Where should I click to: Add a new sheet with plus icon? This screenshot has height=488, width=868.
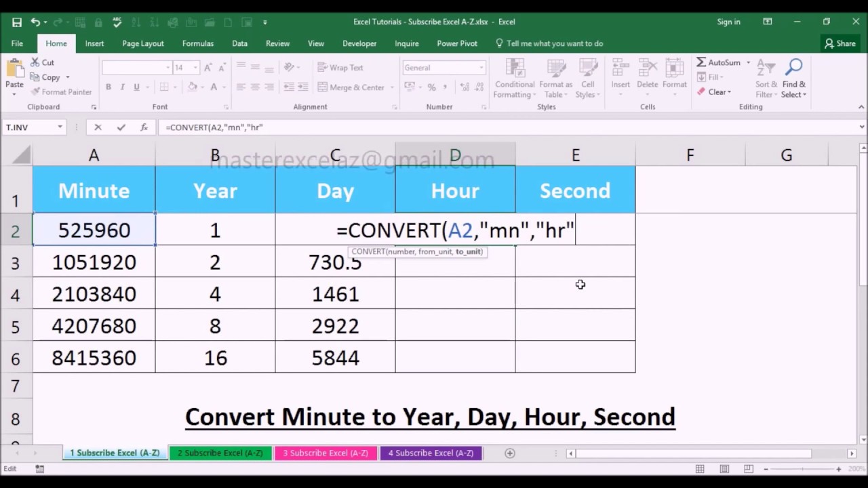pyautogui.click(x=510, y=453)
